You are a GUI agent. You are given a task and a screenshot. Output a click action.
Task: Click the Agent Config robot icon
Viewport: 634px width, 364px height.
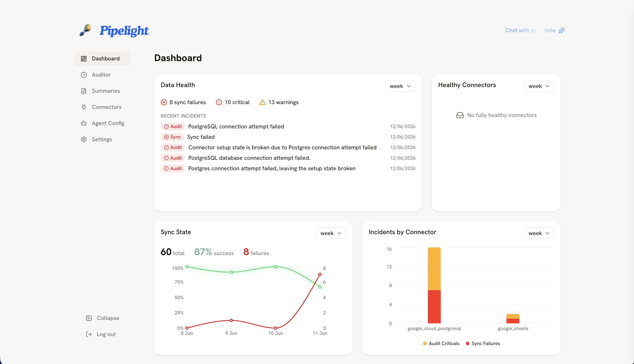click(x=84, y=123)
